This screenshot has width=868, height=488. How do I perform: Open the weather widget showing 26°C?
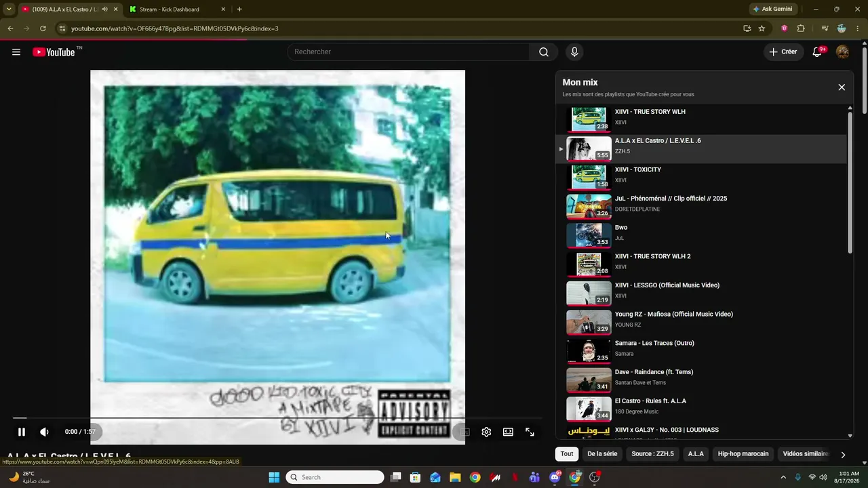click(28, 477)
